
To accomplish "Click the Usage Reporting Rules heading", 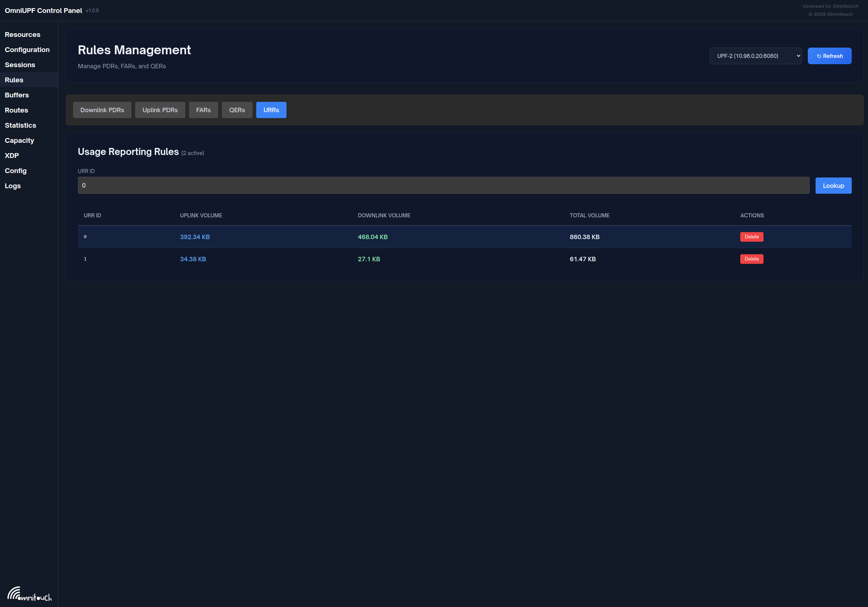I will pyautogui.click(x=128, y=151).
